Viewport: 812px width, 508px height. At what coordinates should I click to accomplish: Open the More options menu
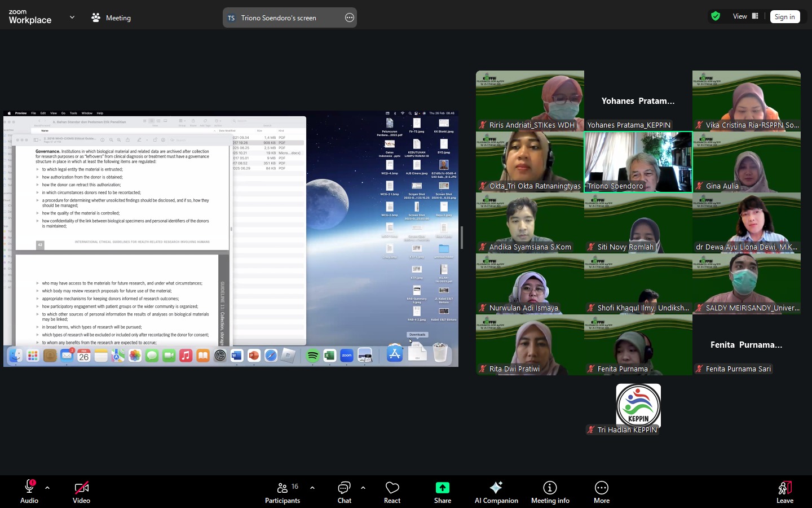601,491
